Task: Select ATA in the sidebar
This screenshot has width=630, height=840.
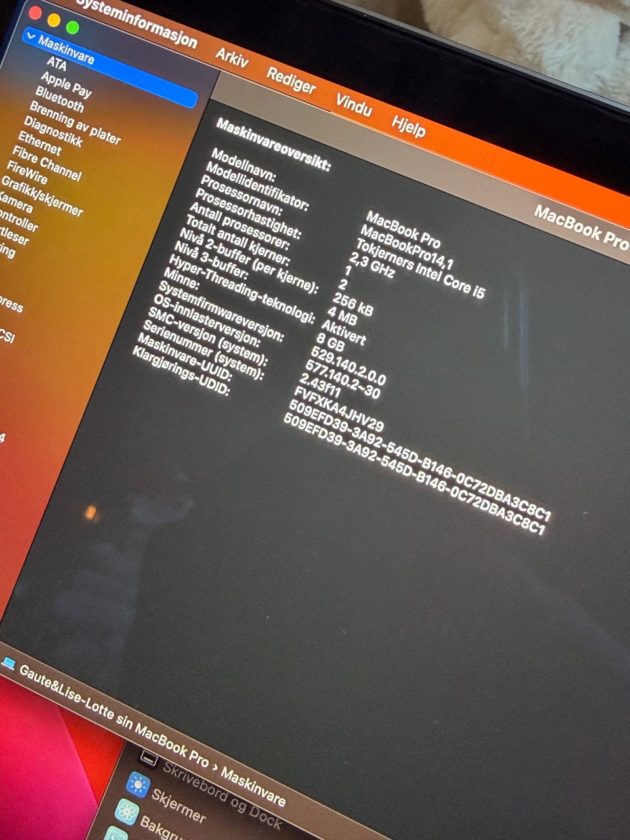Action: pos(57,64)
